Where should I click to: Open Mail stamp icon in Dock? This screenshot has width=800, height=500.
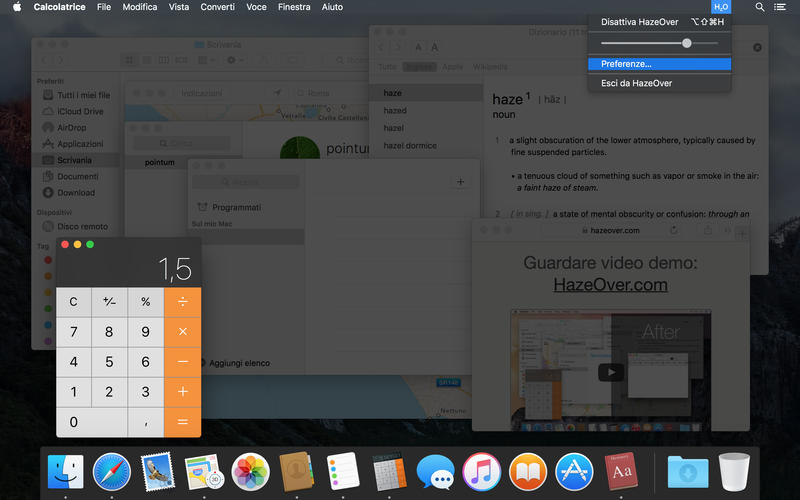158,472
